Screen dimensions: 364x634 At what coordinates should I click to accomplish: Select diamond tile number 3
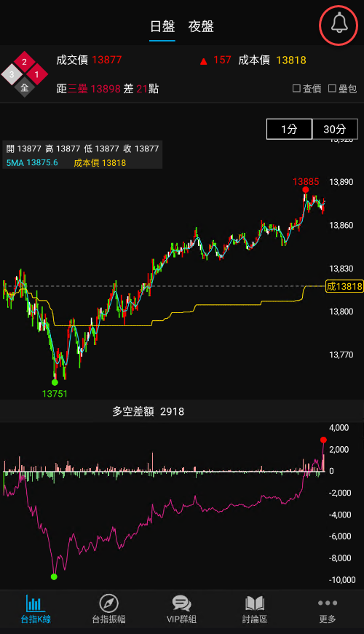coord(12,74)
